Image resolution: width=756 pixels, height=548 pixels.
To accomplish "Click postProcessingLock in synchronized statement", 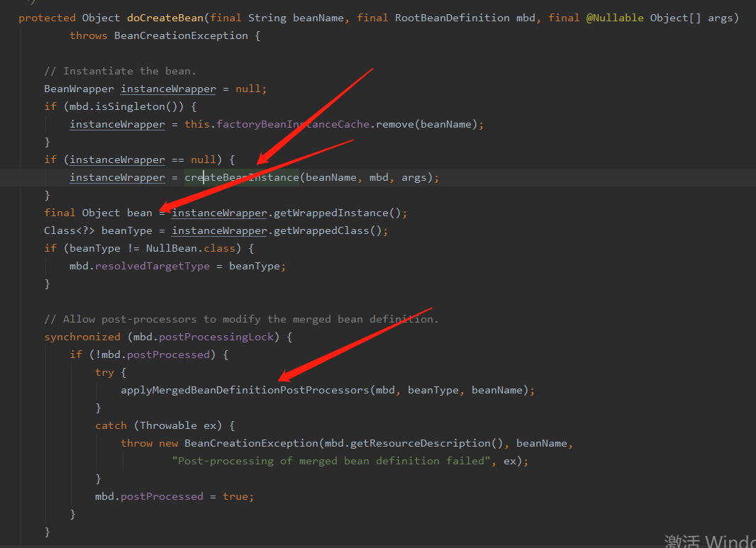I will click(216, 337).
